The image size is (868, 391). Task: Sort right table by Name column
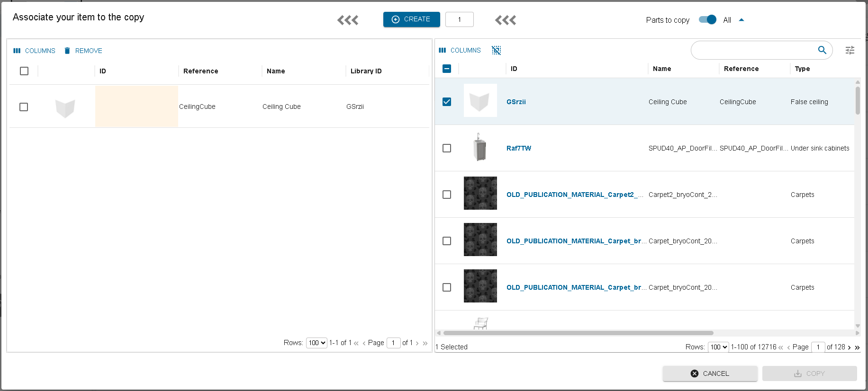pyautogui.click(x=662, y=69)
